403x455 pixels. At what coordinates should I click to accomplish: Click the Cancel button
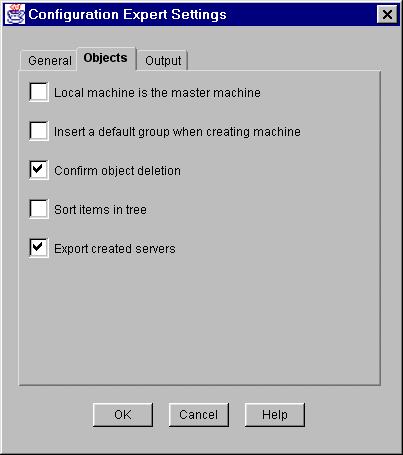click(199, 415)
